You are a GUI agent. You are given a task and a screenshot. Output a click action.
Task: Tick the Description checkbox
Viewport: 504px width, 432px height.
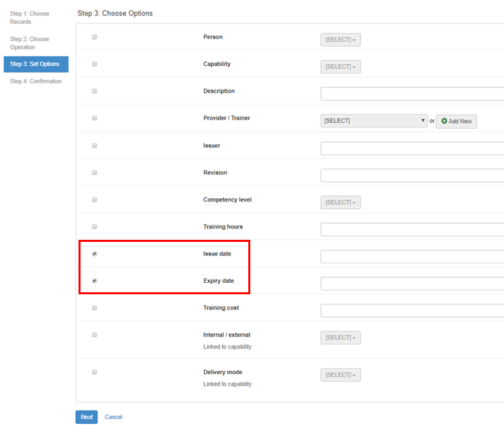[x=95, y=91]
